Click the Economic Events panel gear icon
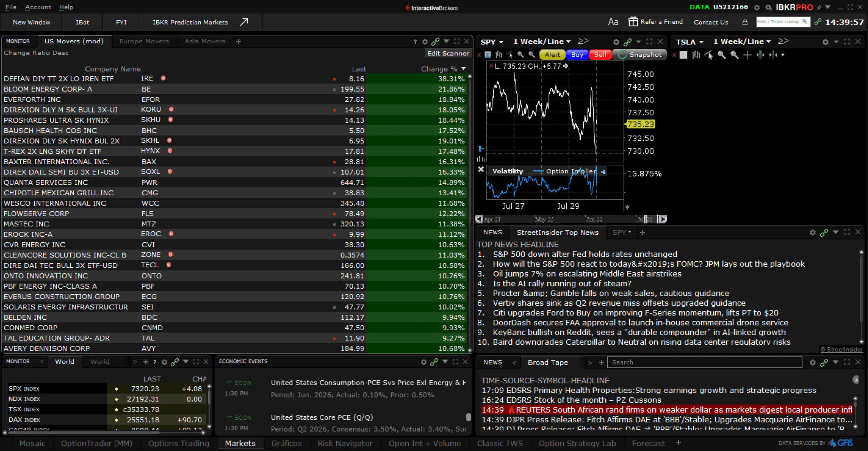Viewport: 868px width, 451px height. coord(424,362)
